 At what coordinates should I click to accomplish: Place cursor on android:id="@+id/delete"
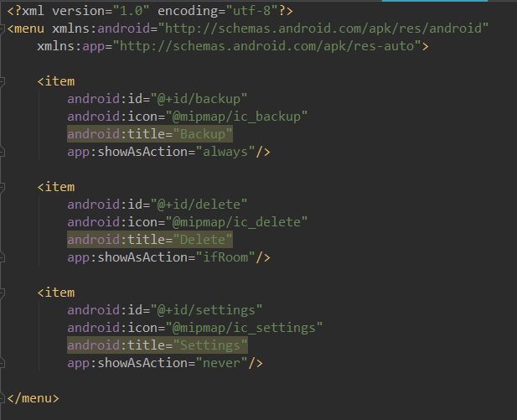pos(158,205)
